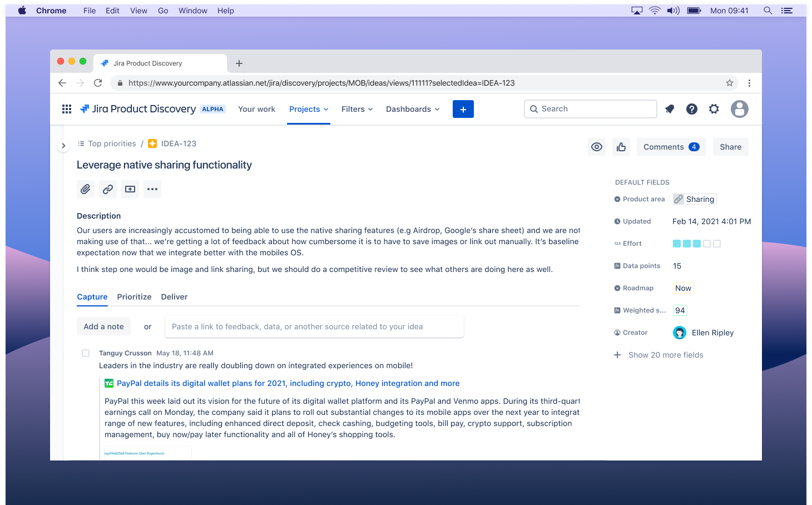Viewport: 812px width, 505px height.
Task: Open the more actions ellipsis menu
Action: [x=152, y=189]
